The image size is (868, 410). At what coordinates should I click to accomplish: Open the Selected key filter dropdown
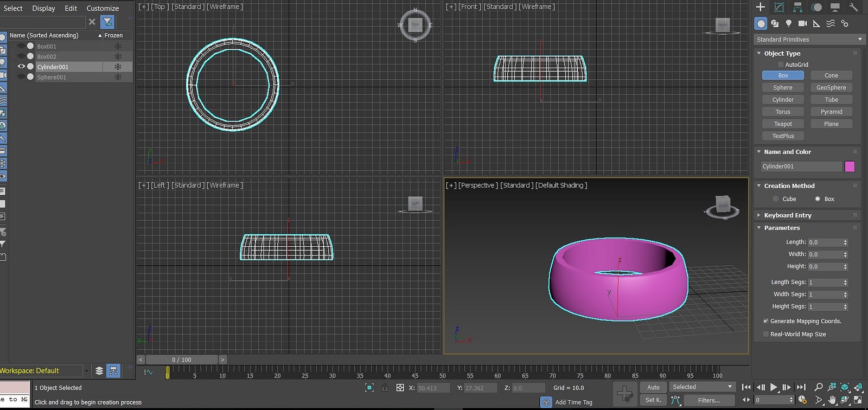tap(703, 387)
